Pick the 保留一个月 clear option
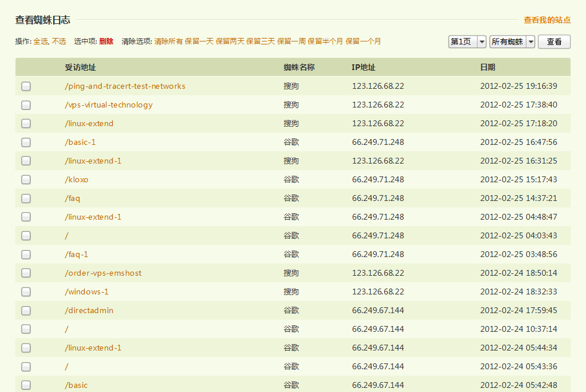This screenshot has height=392, width=586. 363,41
